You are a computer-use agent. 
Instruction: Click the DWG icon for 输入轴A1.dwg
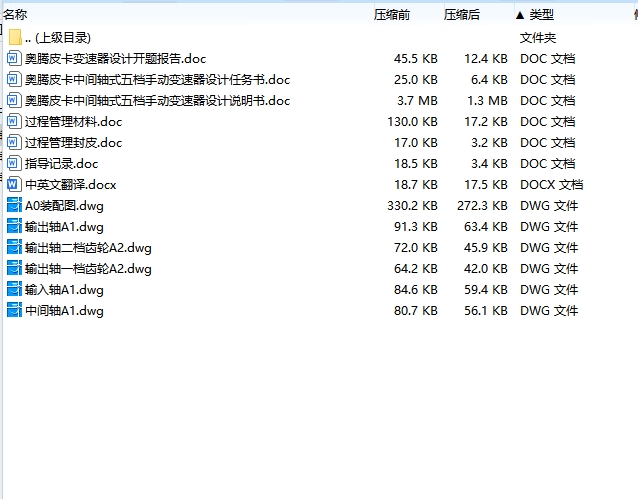[x=14, y=289]
